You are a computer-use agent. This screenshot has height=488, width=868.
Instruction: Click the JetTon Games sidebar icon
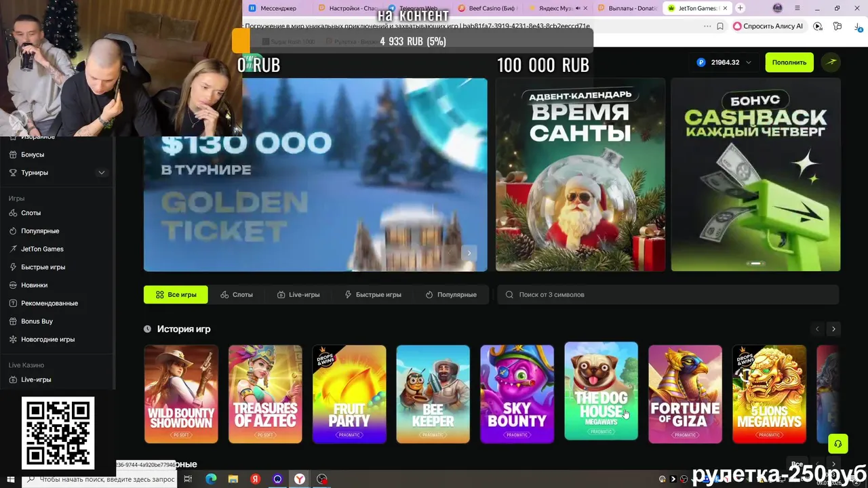(14, 249)
